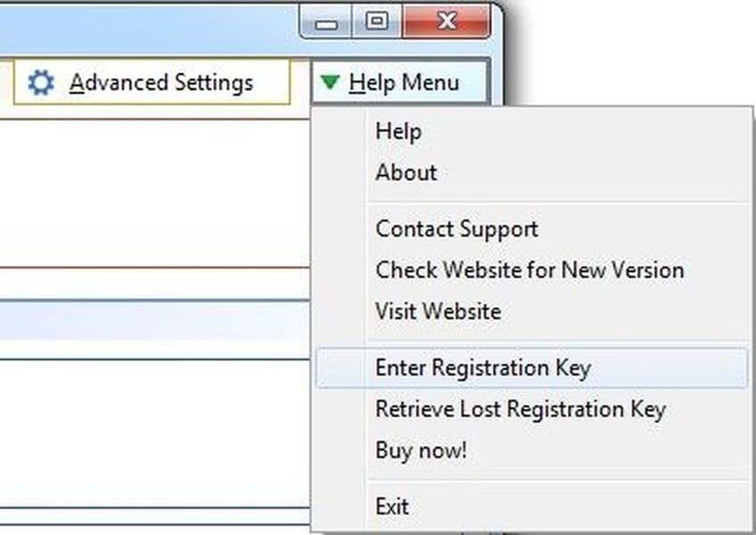Image resolution: width=756 pixels, height=535 pixels.
Task: Open Advanced Settings
Action: 160,83
